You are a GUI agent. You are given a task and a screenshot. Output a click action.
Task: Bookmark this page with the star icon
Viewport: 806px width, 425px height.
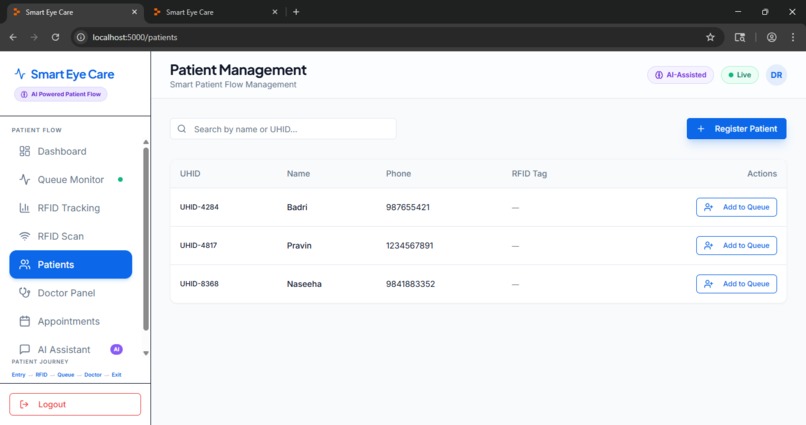710,37
